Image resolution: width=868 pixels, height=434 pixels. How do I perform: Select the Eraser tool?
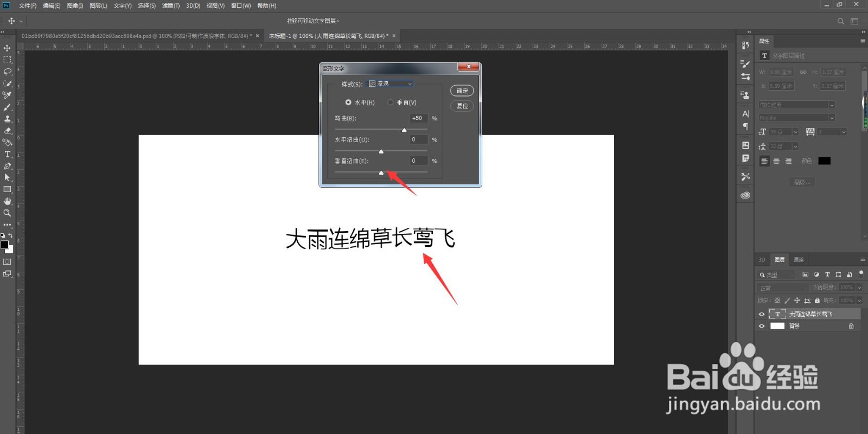[x=7, y=131]
